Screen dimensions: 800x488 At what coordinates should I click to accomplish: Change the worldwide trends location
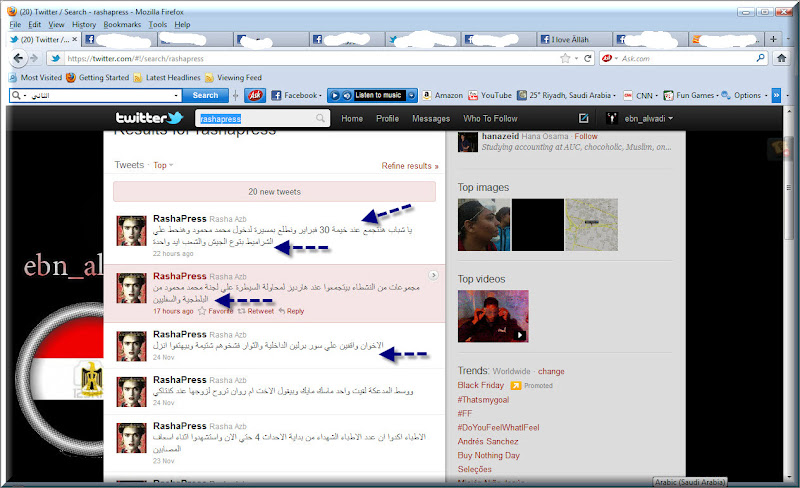pos(551,371)
